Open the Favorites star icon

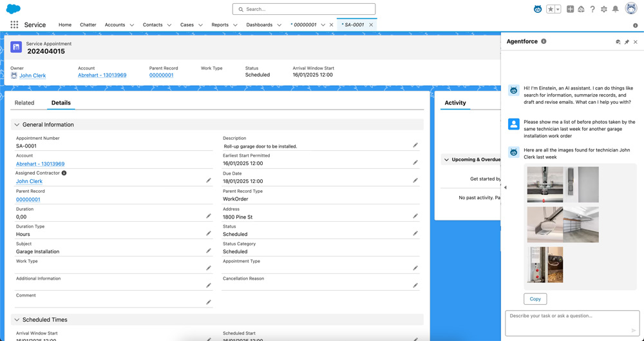(x=551, y=9)
